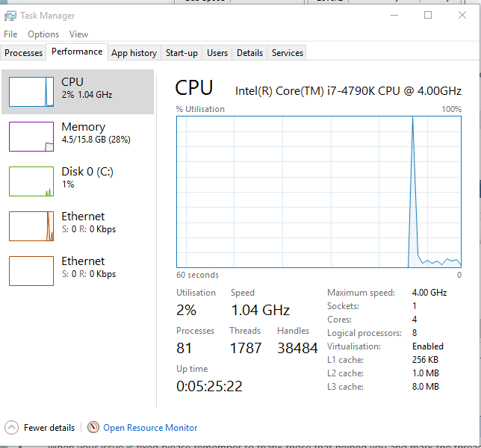Minimize the Task Manager window
The width and height of the screenshot is (481, 448).
pos(394,15)
